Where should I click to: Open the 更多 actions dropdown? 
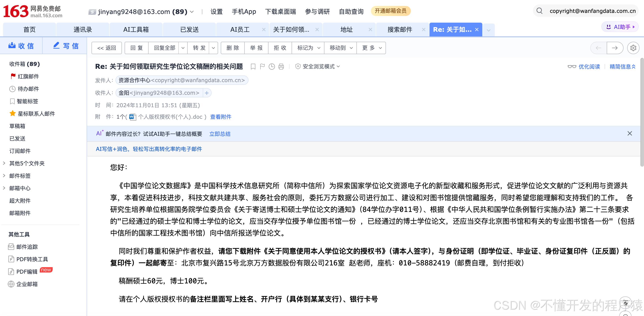click(x=372, y=48)
